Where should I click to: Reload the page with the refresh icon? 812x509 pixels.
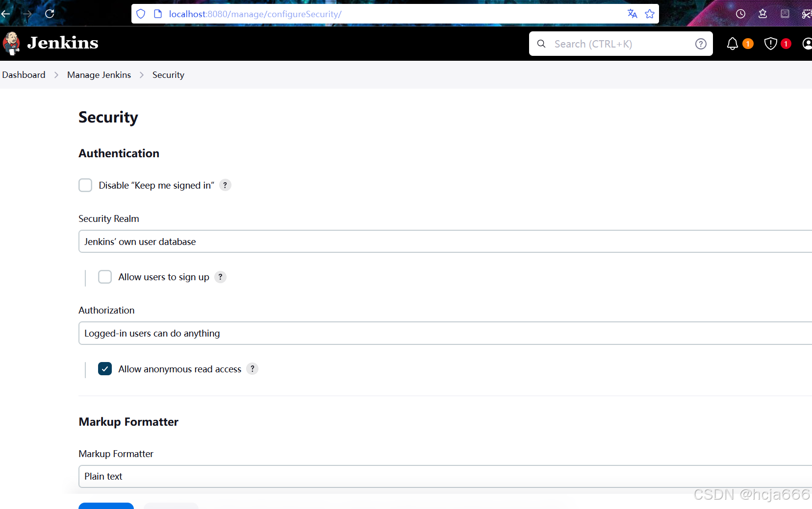pos(50,14)
